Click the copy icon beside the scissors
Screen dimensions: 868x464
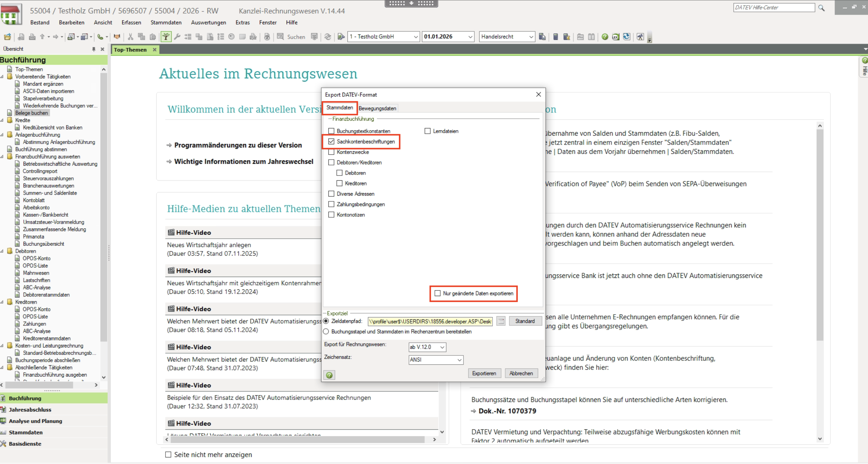[x=142, y=37]
